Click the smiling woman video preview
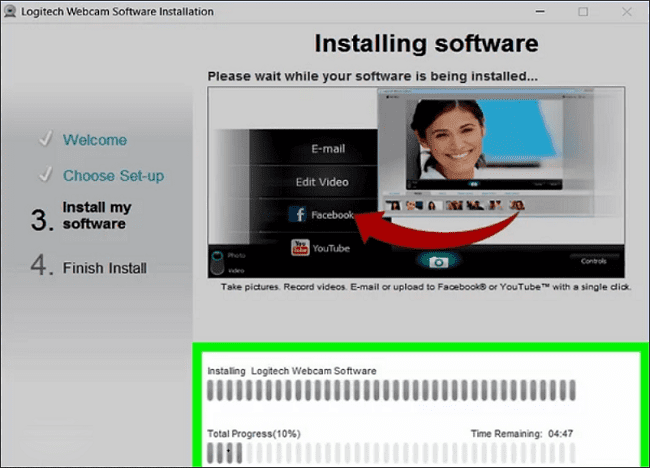This screenshot has height=468, width=650. [x=484, y=144]
